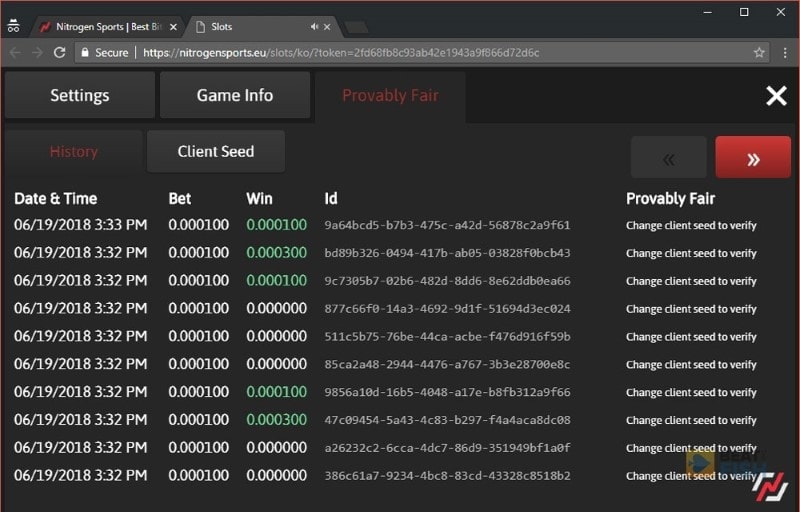Click Id a26232c2-6cca-4dc7-86d9-351949bf1a0f

coord(447,448)
